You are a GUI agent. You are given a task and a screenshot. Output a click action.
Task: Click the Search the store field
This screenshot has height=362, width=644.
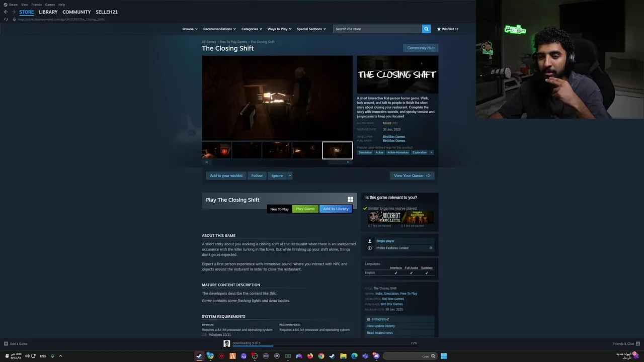pyautogui.click(x=377, y=29)
